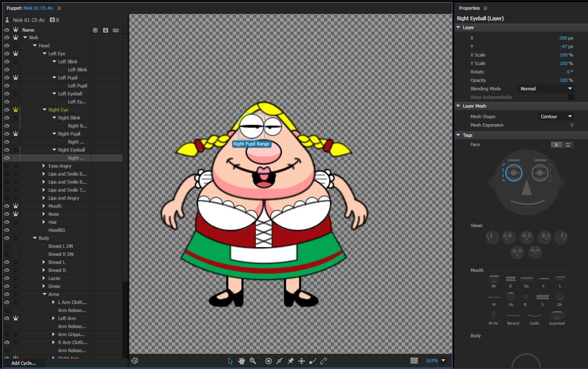Screen dimensions: 588x369
Task: Open the Puppet panel hamburger menu
Action: tap(59, 8)
